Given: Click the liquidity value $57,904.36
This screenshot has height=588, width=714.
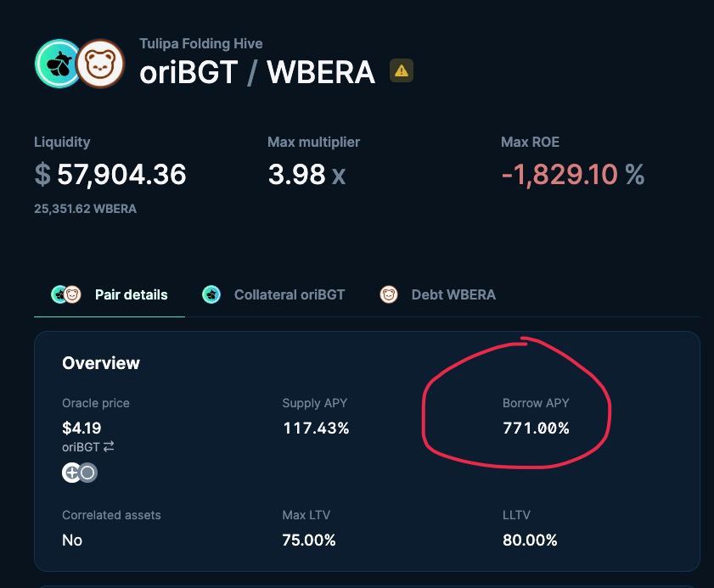Looking at the screenshot, I should pyautogui.click(x=110, y=174).
